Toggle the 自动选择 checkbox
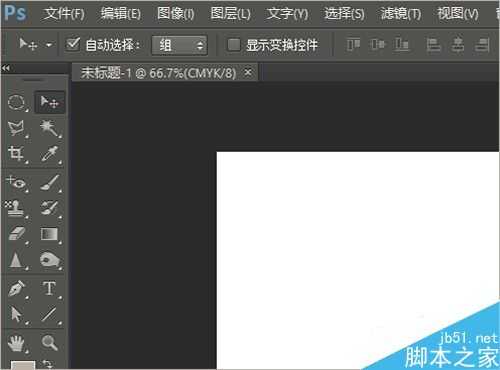The height and width of the screenshot is (370, 500). point(73,44)
